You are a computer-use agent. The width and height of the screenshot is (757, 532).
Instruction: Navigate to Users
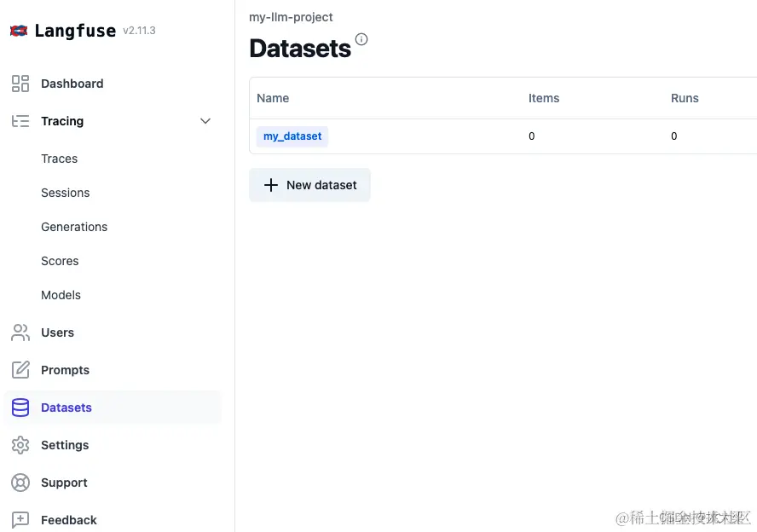[57, 332]
